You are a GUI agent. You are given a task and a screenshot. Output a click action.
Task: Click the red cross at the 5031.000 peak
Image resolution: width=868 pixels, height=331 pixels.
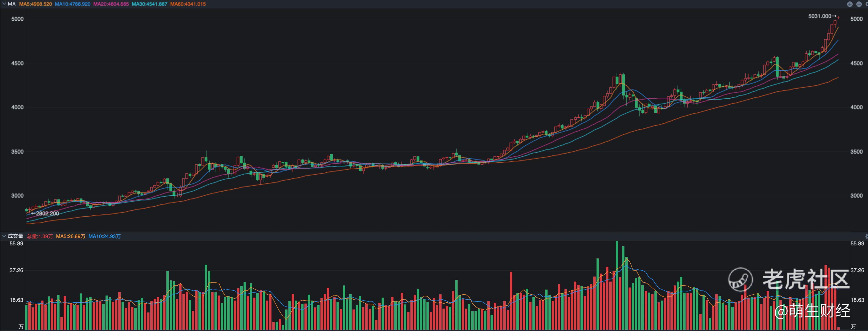coord(838,18)
